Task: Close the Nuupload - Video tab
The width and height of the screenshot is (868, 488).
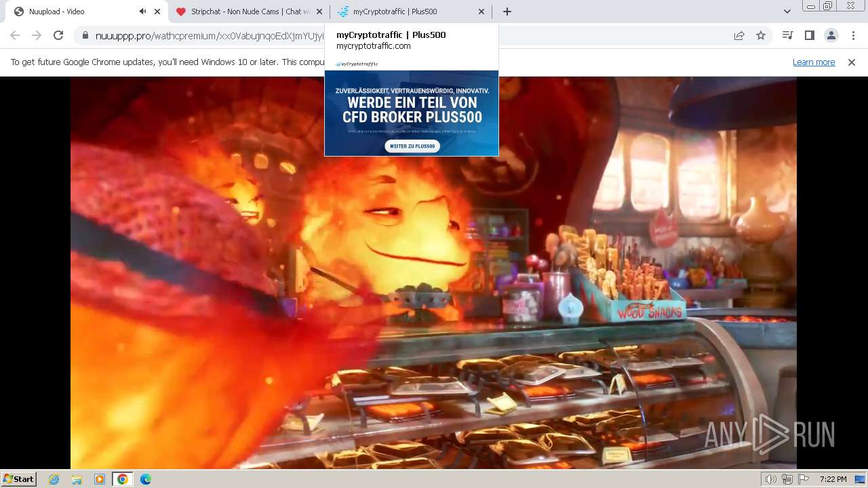Action: [x=158, y=12]
